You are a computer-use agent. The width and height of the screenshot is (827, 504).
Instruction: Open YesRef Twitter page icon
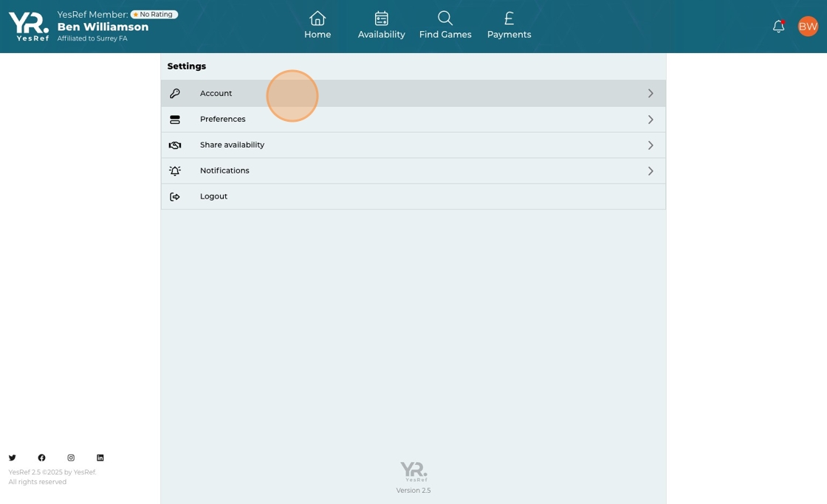click(x=12, y=458)
